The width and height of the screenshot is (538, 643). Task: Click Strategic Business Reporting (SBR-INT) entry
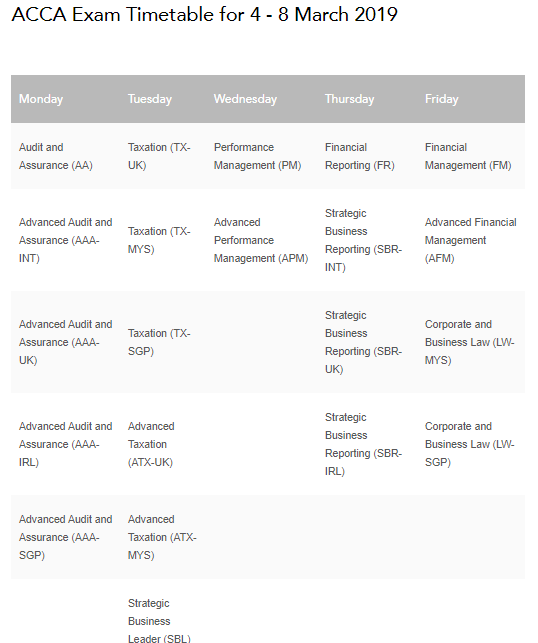363,240
